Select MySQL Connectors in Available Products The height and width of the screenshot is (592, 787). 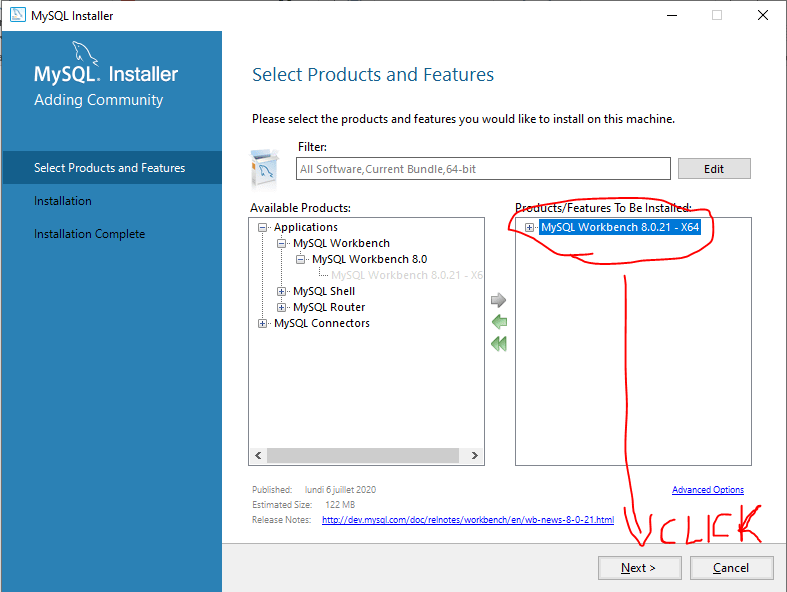[322, 323]
